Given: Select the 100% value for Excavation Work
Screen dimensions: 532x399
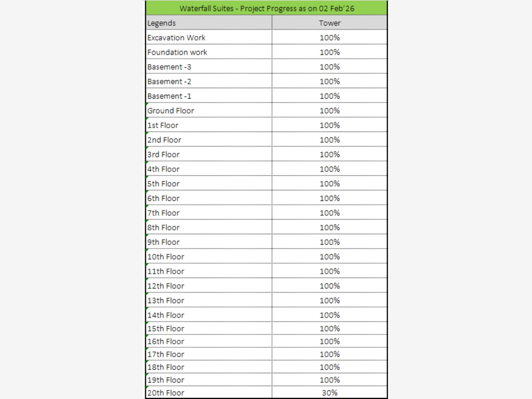Looking at the screenshot, I should coord(330,38).
